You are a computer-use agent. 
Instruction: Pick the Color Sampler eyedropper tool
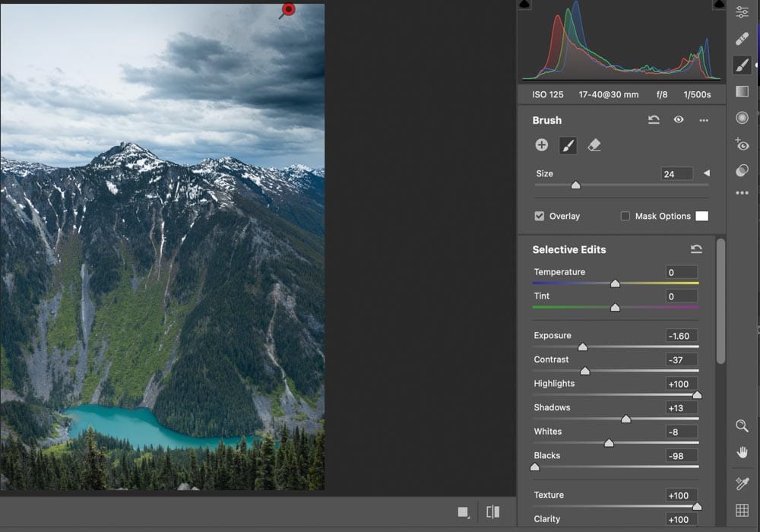pyautogui.click(x=743, y=484)
